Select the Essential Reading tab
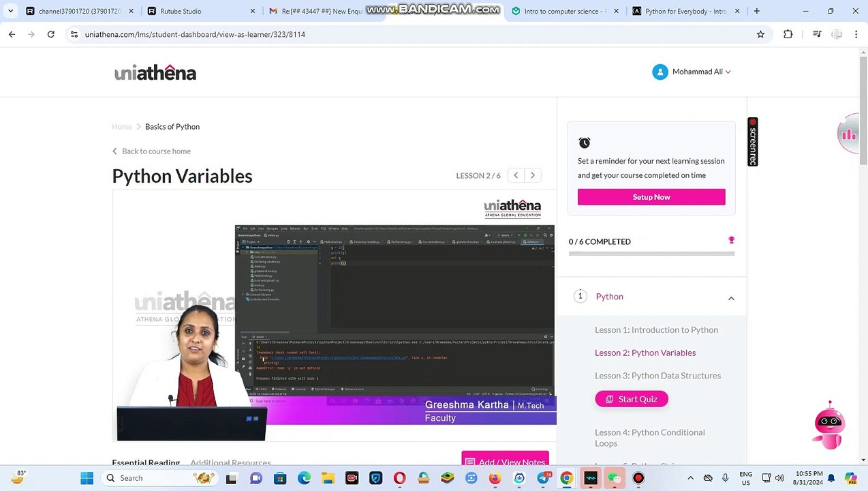Image resolution: width=868 pixels, height=491 pixels. (x=146, y=463)
